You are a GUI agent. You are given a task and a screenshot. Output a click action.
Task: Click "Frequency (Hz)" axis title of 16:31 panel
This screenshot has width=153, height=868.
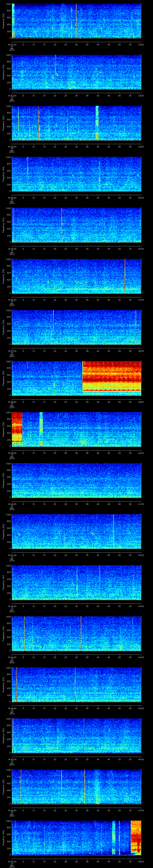click(3, 21)
